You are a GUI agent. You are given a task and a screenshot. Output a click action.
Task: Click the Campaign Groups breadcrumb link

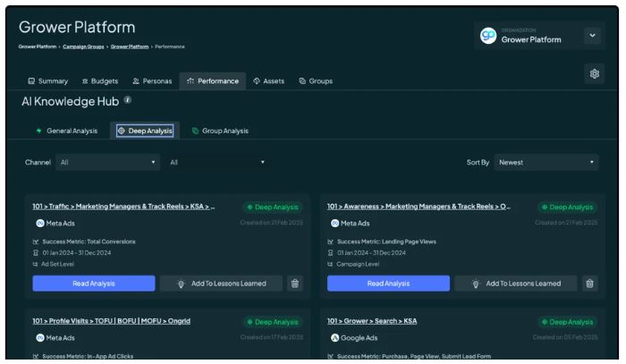point(83,47)
